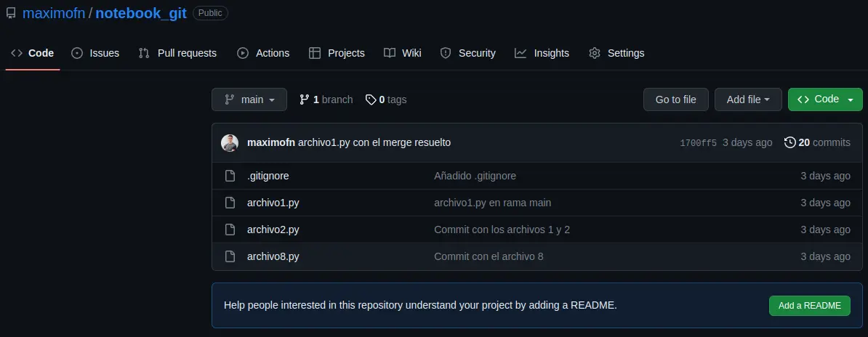Open commit 'archivo1.py en rama main'
Screen dimensions: 868x337
tap(493, 203)
